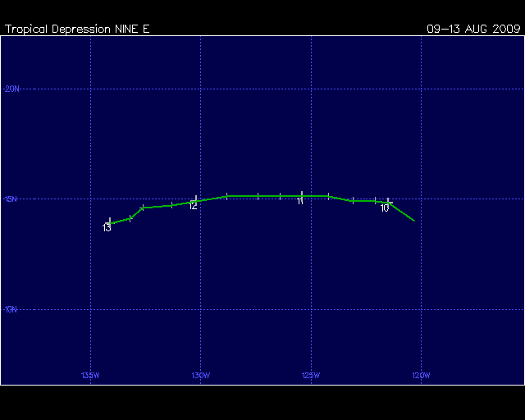Select the 10N latitude label
This screenshot has width=525, height=420.
click(12, 309)
